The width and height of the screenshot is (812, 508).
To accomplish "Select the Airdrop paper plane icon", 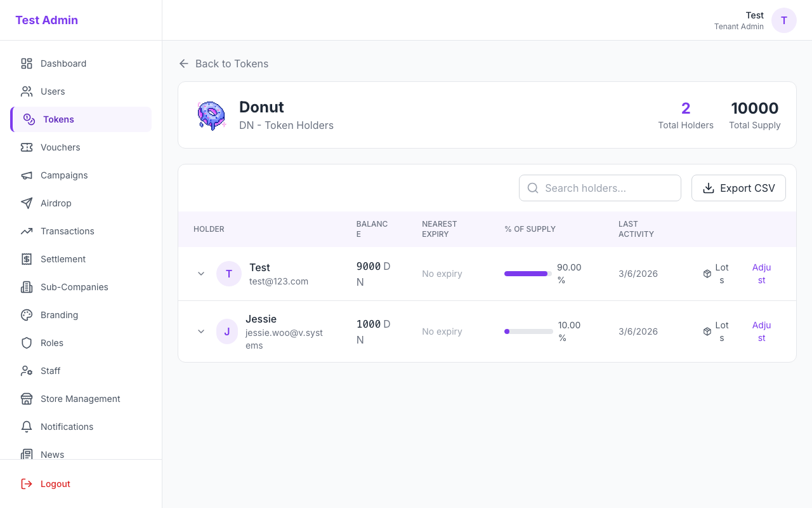I will point(26,203).
